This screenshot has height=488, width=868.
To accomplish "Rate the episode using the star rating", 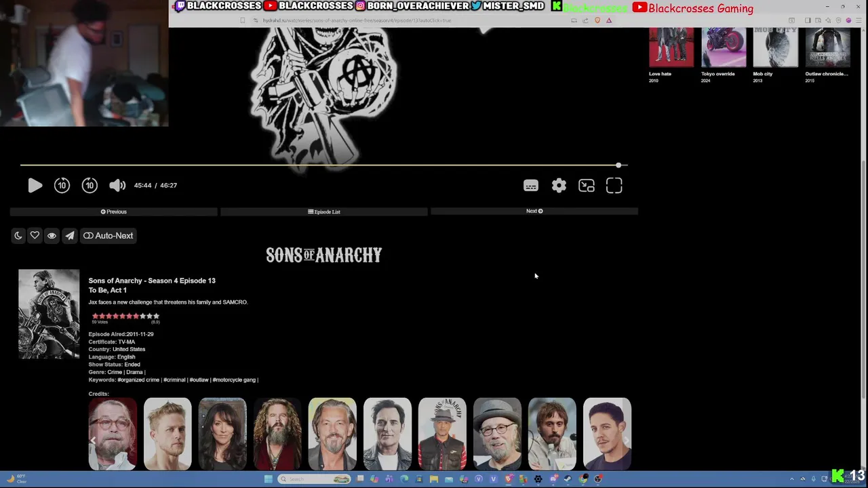I will pyautogui.click(x=126, y=316).
